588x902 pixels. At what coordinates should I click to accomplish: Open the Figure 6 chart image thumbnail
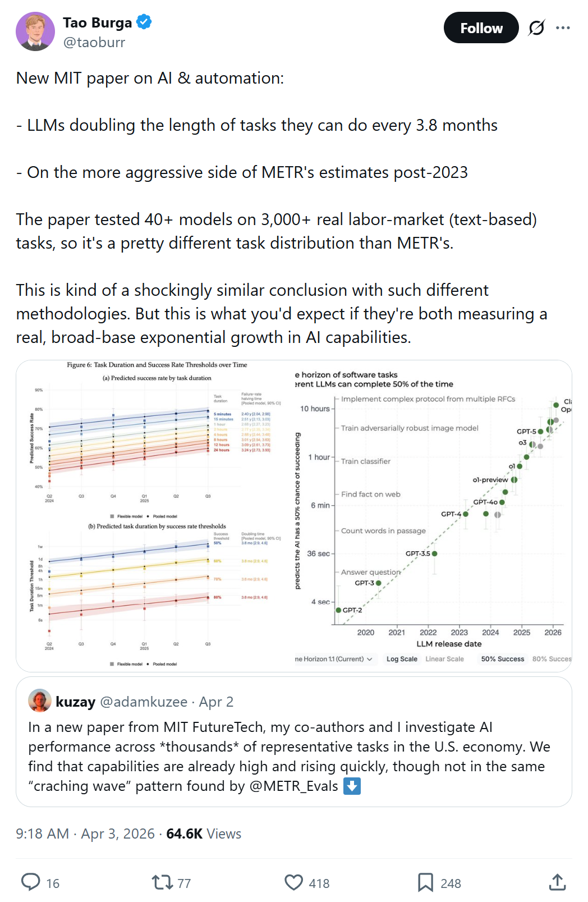tap(155, 516)
